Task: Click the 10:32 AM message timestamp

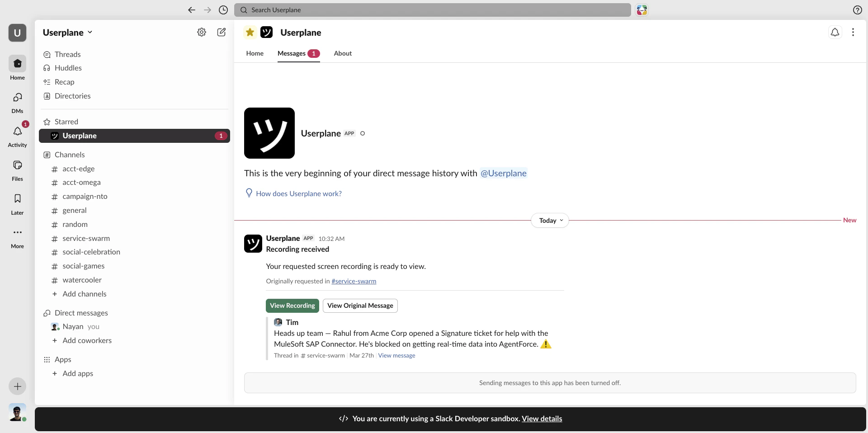Action: [x=331, y=239]
